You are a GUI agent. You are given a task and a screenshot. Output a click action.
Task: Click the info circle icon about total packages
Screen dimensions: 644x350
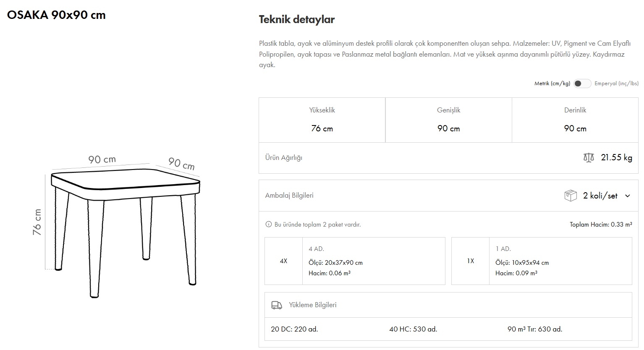[x=269, y=225]
